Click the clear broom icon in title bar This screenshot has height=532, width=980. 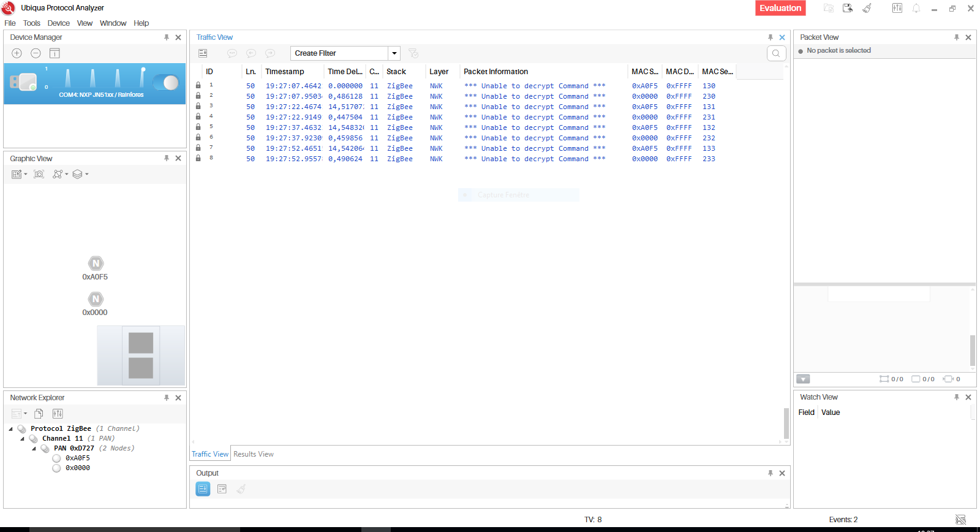867,8
